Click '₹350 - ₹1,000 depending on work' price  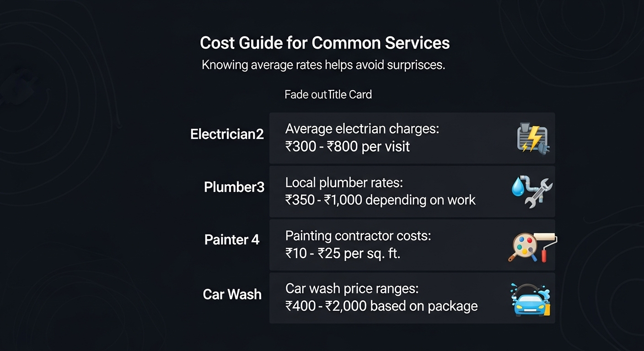click(381, 200)
